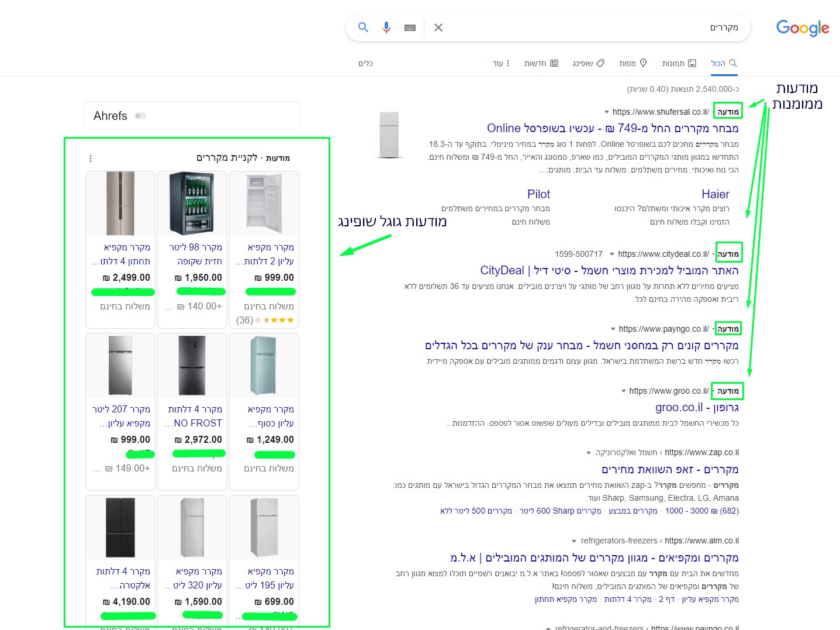Viewport: 840px width, 630px height.
Task: Click the (36) star rating on first product
Action: [x=265, y=320]
